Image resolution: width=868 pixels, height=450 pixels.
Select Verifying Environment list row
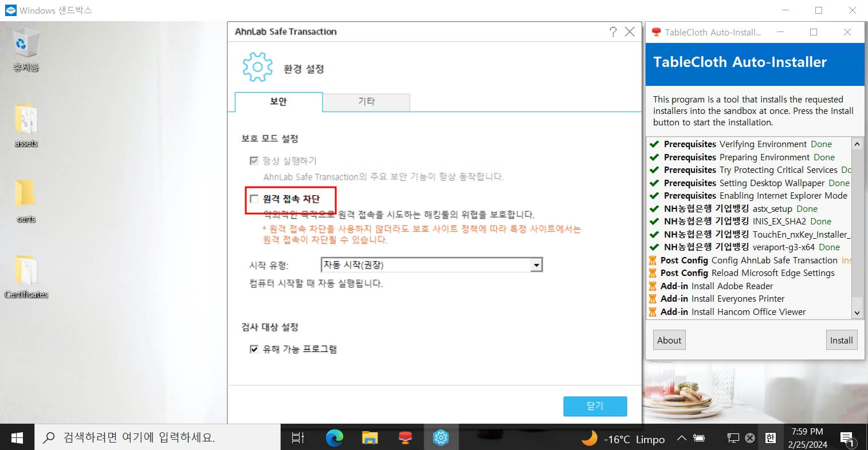(x=749, y=144)
